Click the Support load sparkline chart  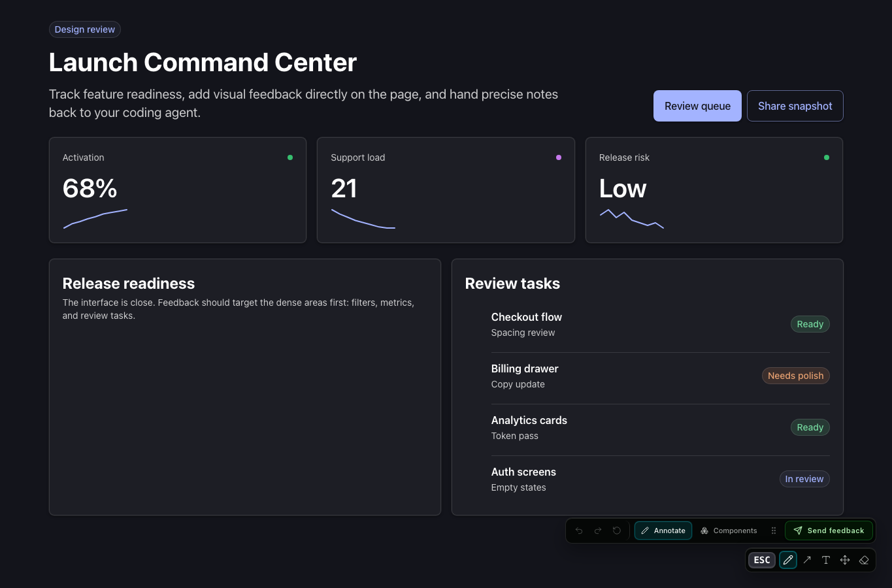[x=363, y=219]
